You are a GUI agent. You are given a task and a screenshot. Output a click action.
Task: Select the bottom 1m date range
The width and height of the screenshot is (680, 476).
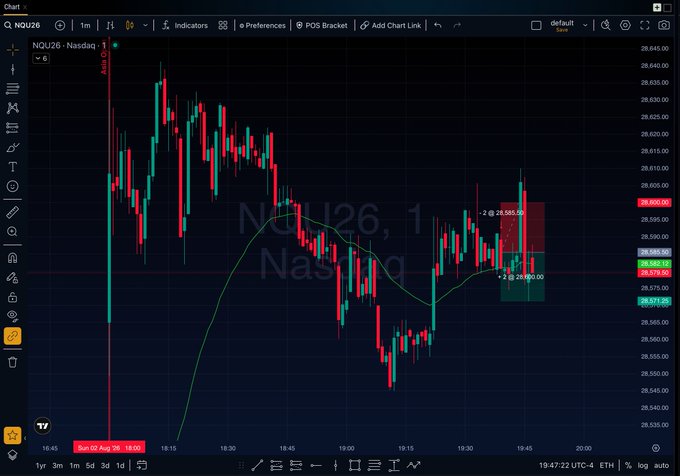pyautogui.click(x=75, y=465)
